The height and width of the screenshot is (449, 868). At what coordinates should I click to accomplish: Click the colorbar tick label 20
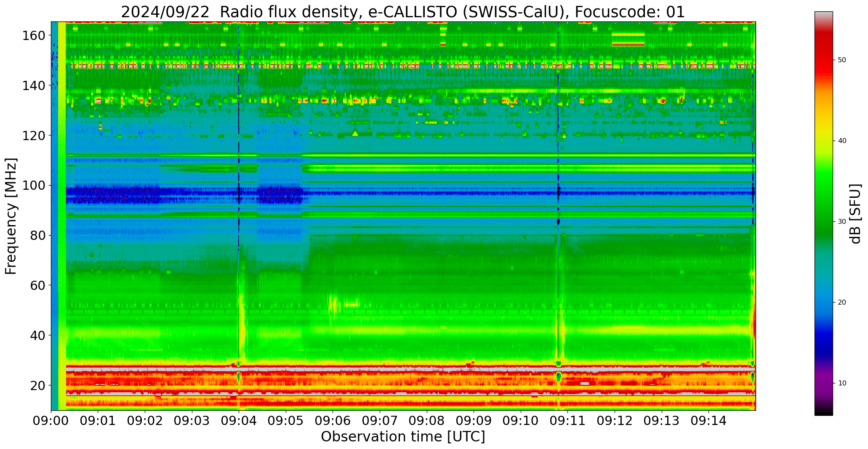point(842,303)
